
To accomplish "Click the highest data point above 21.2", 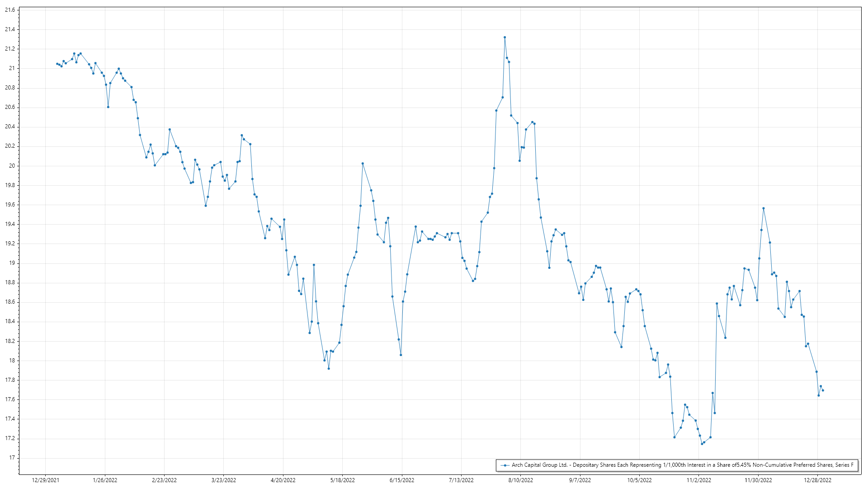I will (x=505, y=38).
